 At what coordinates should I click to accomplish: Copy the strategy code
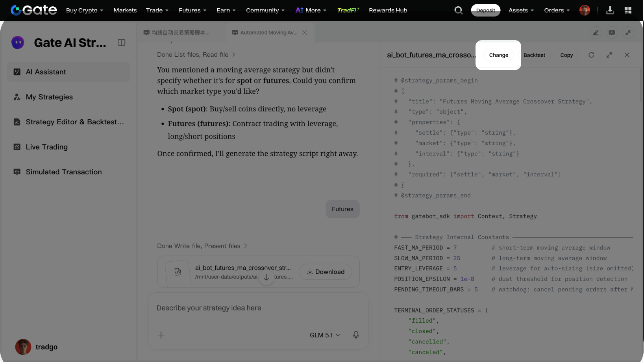tap(566, 55)
